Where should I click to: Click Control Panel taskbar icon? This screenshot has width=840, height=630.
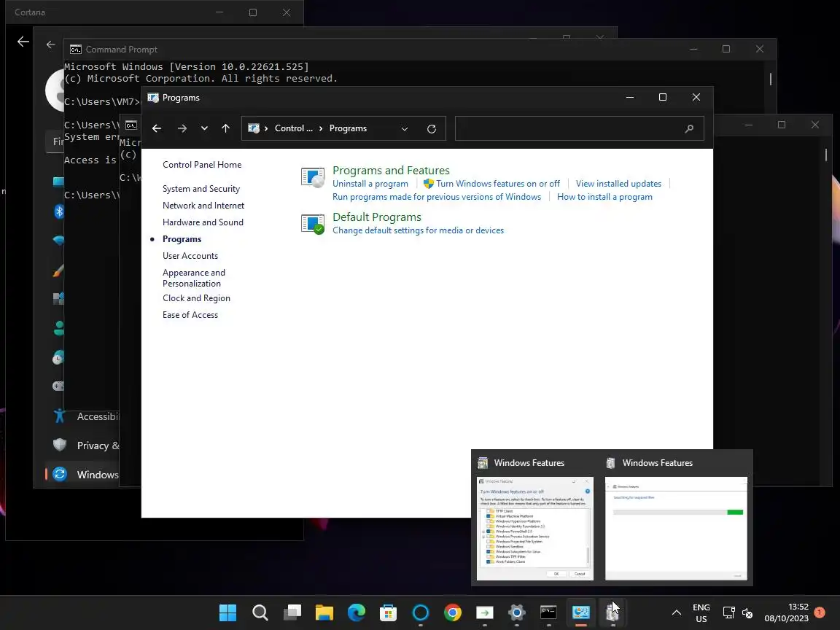click(580, 612)
